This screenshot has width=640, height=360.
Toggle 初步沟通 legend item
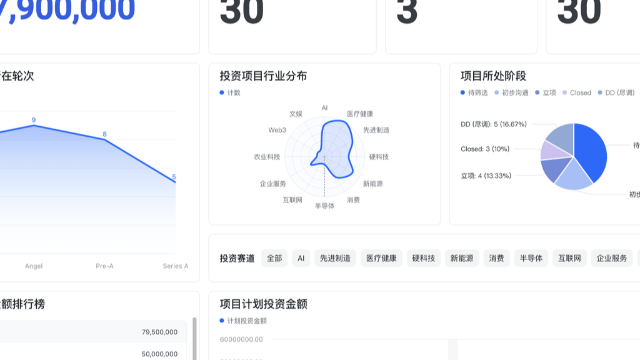[511, 93]
